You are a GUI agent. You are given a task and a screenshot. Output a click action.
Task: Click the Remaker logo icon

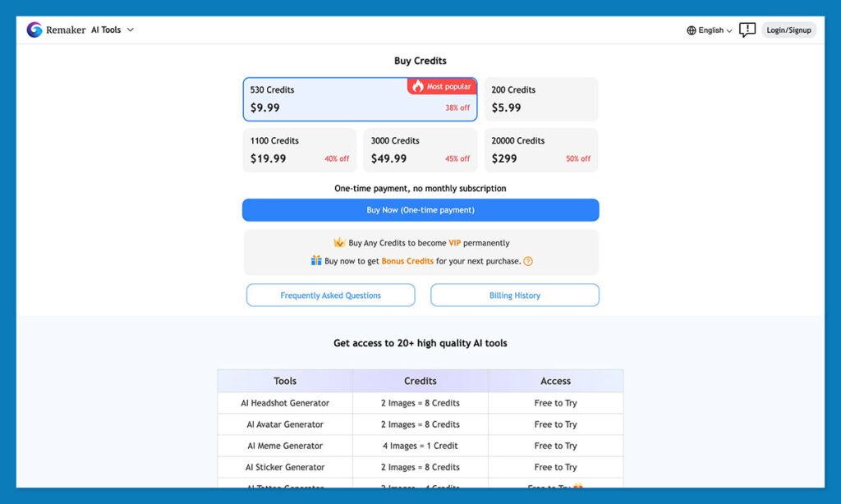33,30
